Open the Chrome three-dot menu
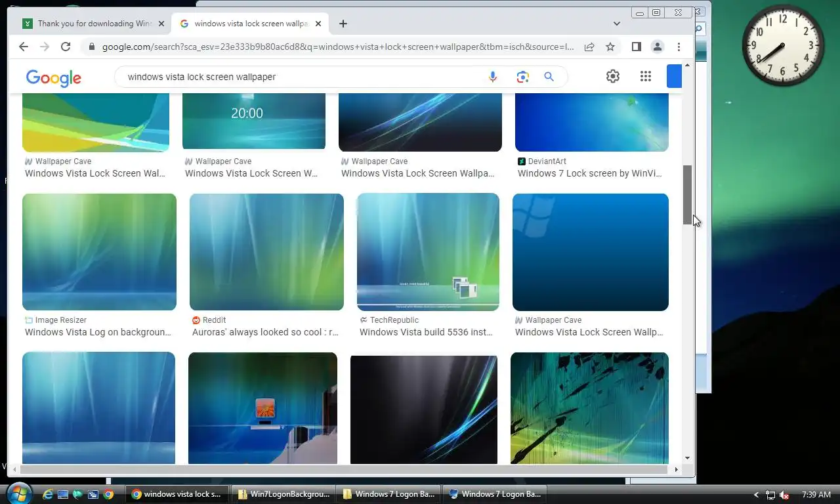Image resolution: width=840 pixels, height=504 pixels. [x=679, y=47]
